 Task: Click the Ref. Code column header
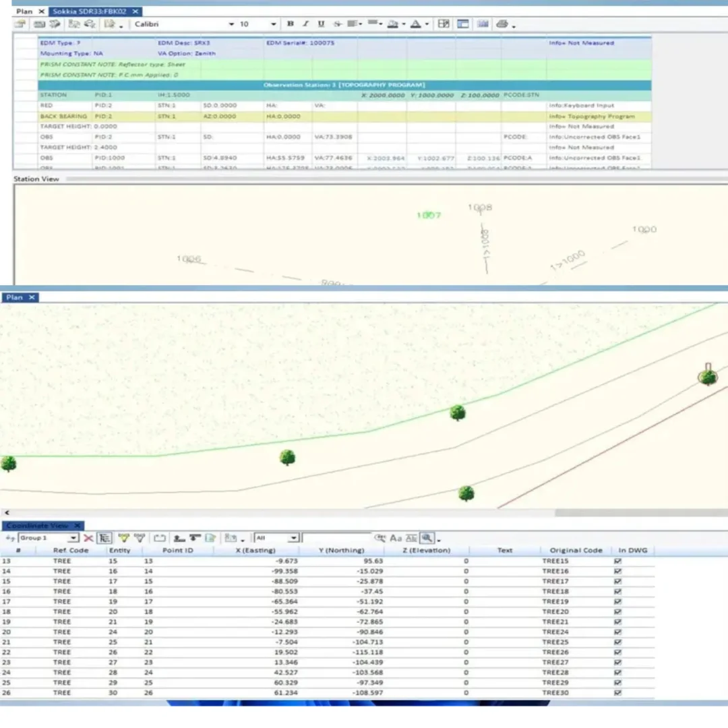pyautogui.click(x=71, y=551)
